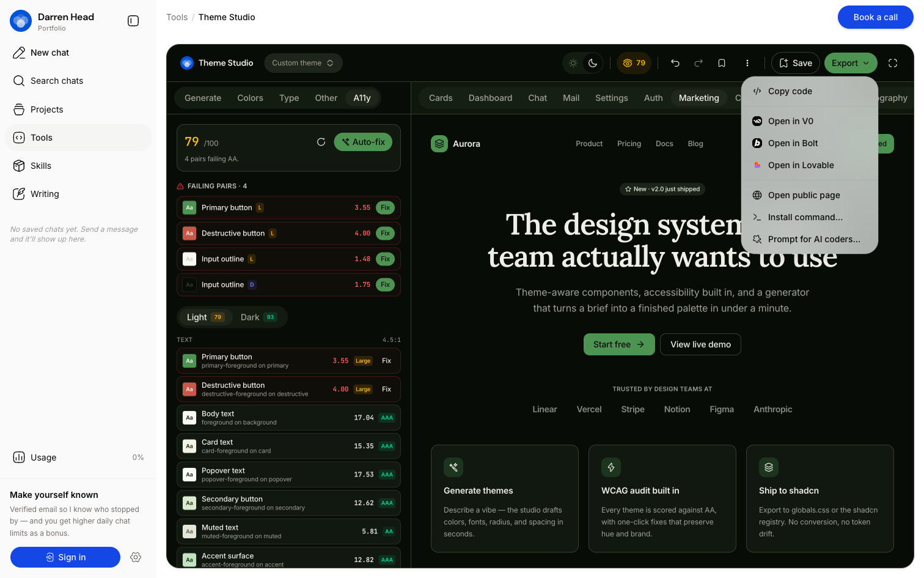The height and width of the screenshot is (578, 924).
Task: Click the Sign in button
Action: pyautogui.click(x=65, y=557)
